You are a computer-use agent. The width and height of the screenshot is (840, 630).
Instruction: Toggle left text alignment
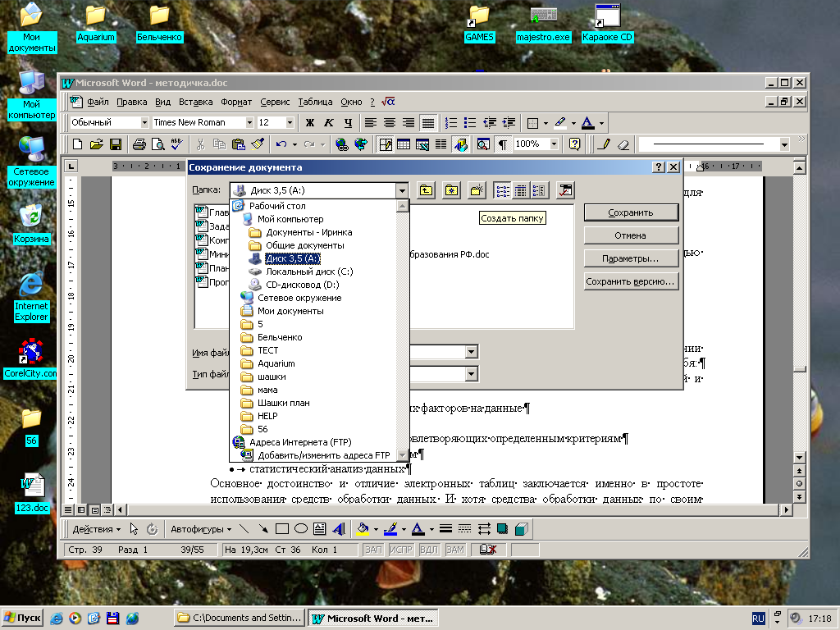(370, 123)
